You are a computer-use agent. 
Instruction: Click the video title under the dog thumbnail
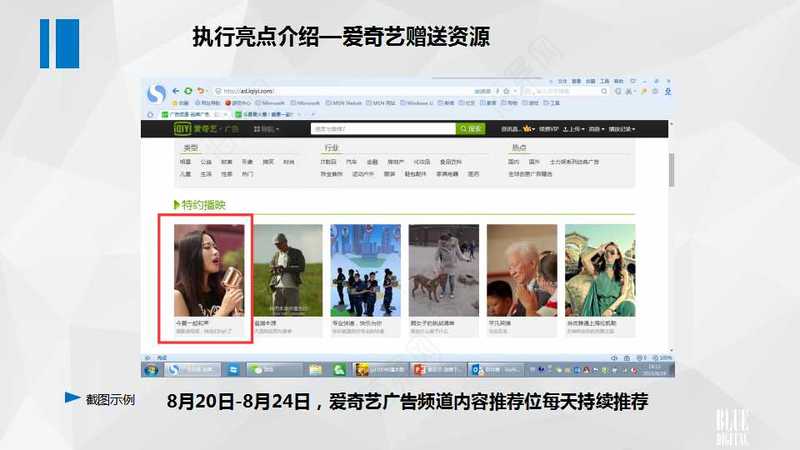point(432,323)
